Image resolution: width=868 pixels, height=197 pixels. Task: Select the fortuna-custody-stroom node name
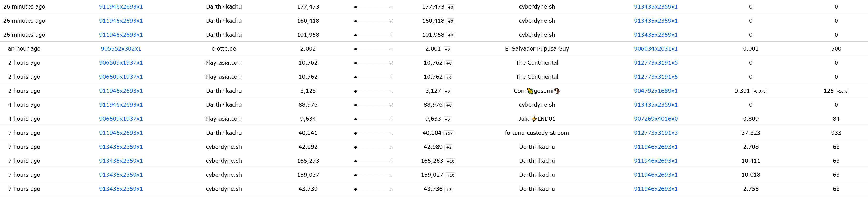[x=537, y=133]
